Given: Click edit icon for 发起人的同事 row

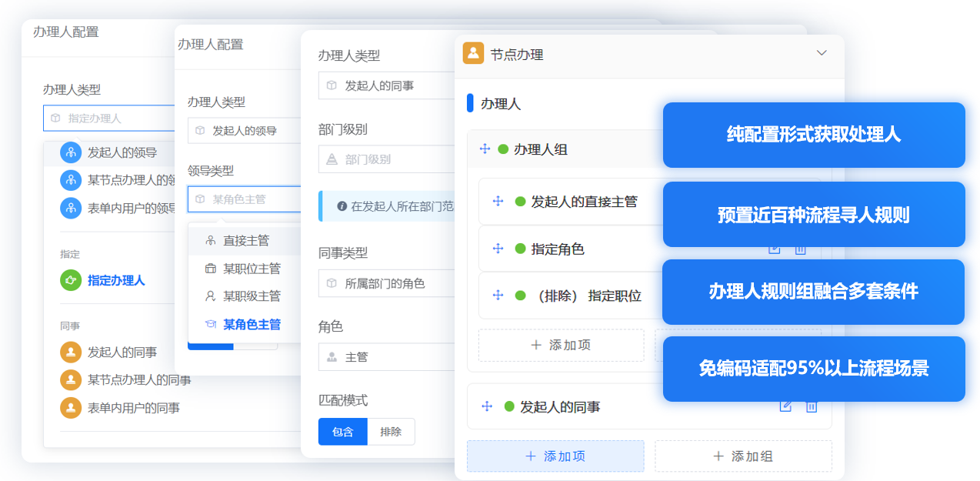Looking at the screenshot, I should [x=785, y=406].
